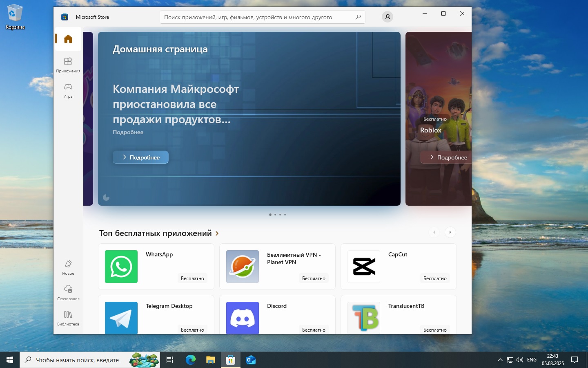Click the Бесплатно button for CapCut

pyautogui.click(x=435, y=278)
